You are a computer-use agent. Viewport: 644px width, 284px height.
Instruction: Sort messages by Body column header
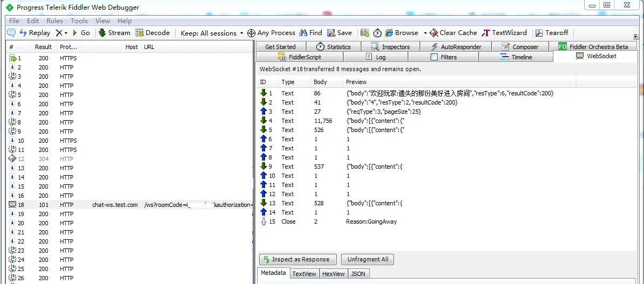pyautogui.click(x=327, y=82)
